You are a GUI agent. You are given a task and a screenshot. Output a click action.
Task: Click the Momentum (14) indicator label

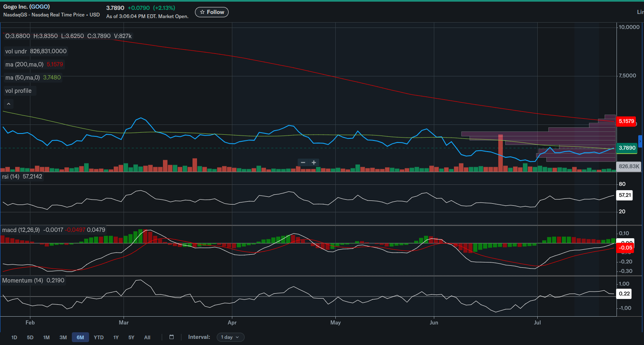tap(23, 281)
